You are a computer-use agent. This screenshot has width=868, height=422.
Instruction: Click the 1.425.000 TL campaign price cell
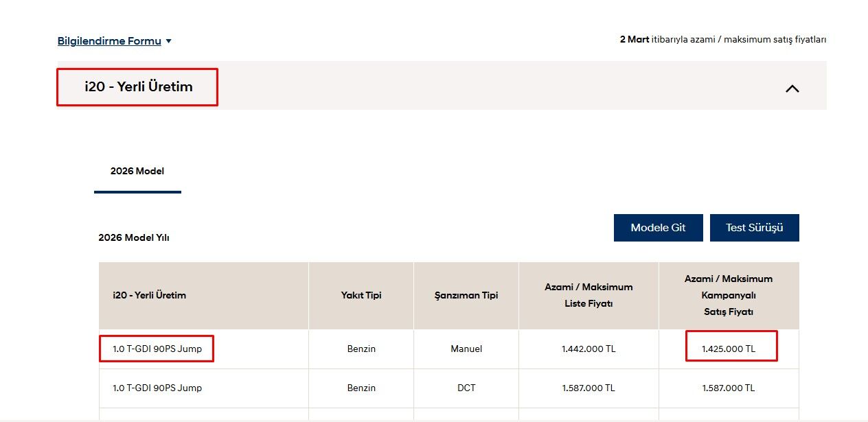coord(728,349)
